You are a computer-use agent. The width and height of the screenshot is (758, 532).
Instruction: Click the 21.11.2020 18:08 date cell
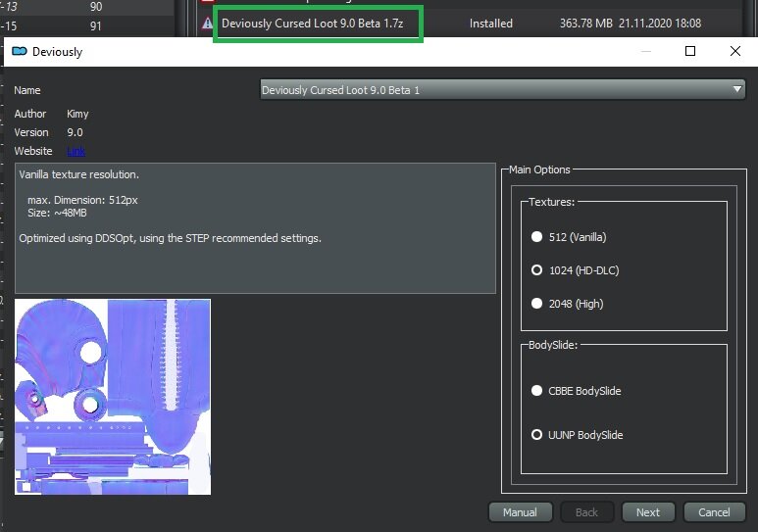(660, 24)
